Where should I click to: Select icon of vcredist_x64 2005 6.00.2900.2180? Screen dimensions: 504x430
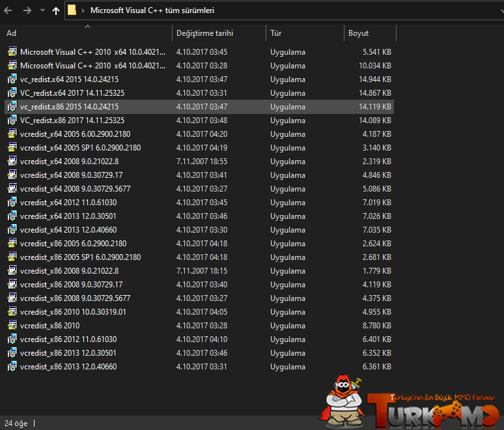pos(12,134)
